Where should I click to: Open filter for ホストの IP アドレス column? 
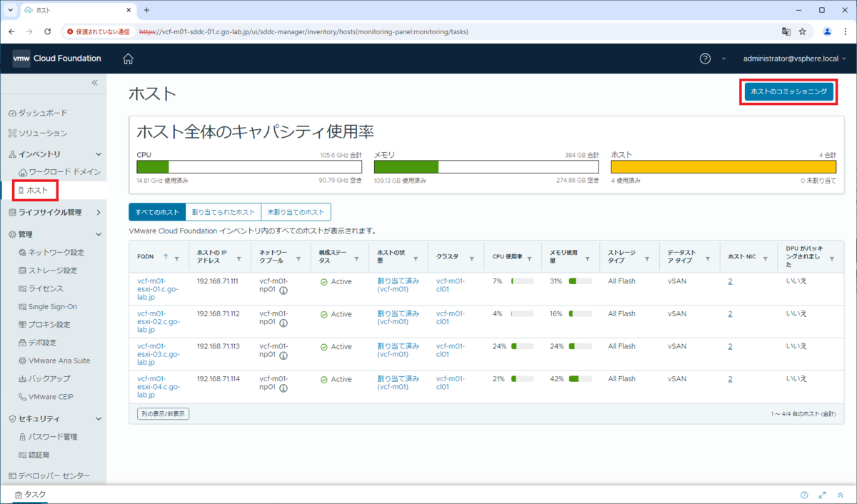click(x=239, y=259)
